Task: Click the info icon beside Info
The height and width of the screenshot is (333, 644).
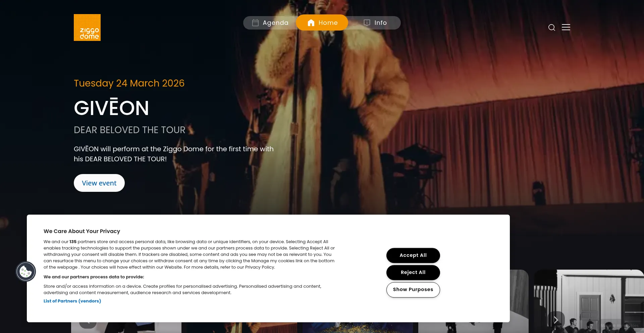Action: (x=367, y=23)
